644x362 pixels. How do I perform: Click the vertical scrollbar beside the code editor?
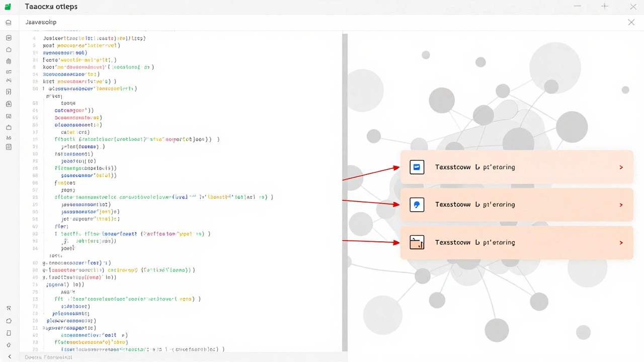[345, 191]
